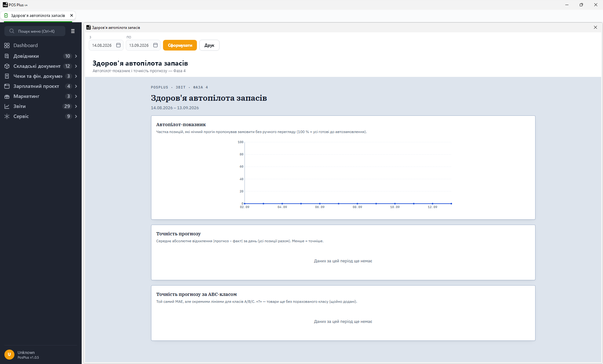
Task: Expand the Звіти chevron
Action: pos(76,106)
